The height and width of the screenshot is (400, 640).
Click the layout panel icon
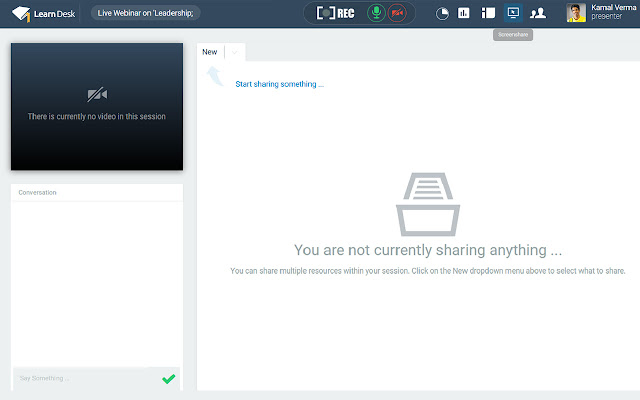[488, 13]
